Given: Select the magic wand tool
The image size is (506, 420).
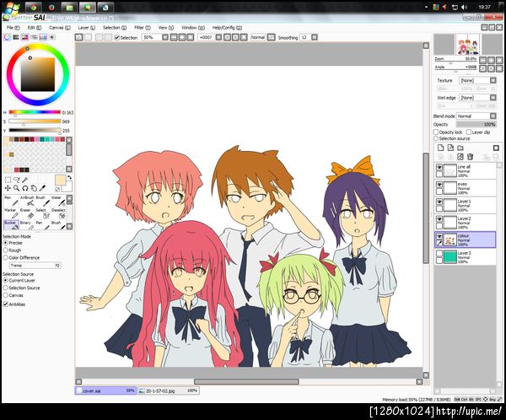Looking at the screenshot, I should [x=25, y=180].
